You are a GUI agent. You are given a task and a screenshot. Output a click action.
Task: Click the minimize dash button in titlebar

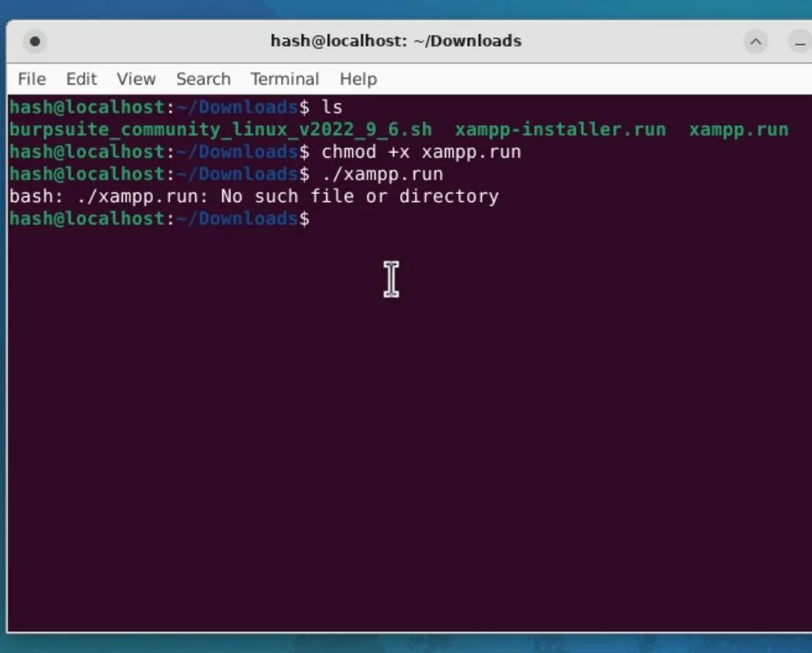click(800, 43)
